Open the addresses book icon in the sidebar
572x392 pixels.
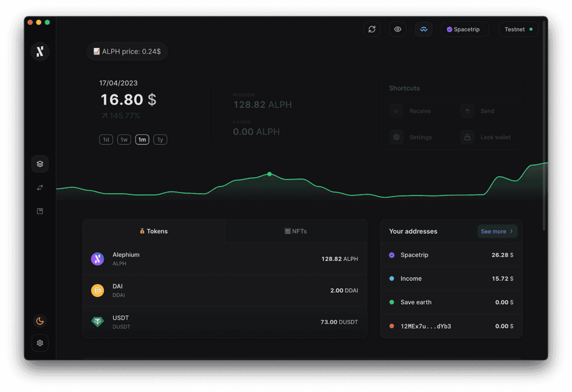(40, 211)
